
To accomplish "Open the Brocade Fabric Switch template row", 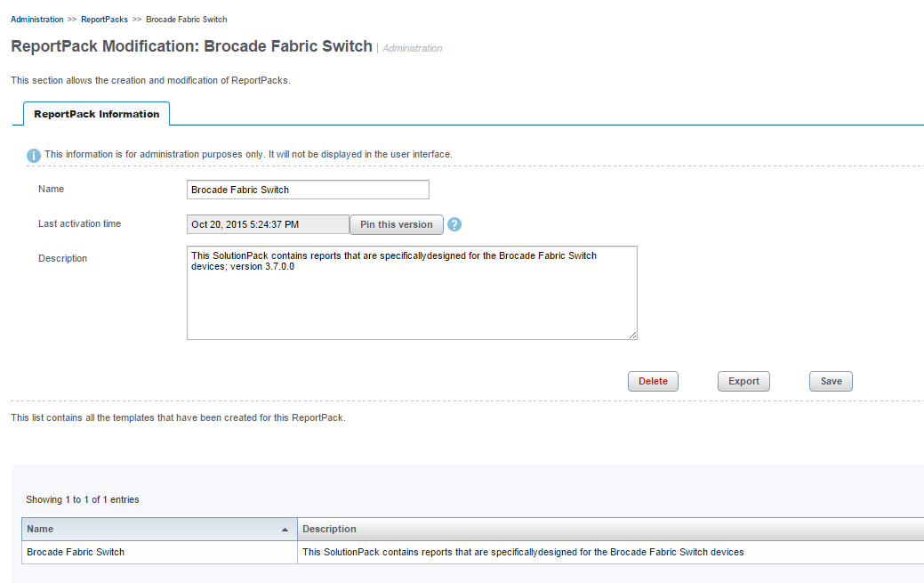I will 76,553.
